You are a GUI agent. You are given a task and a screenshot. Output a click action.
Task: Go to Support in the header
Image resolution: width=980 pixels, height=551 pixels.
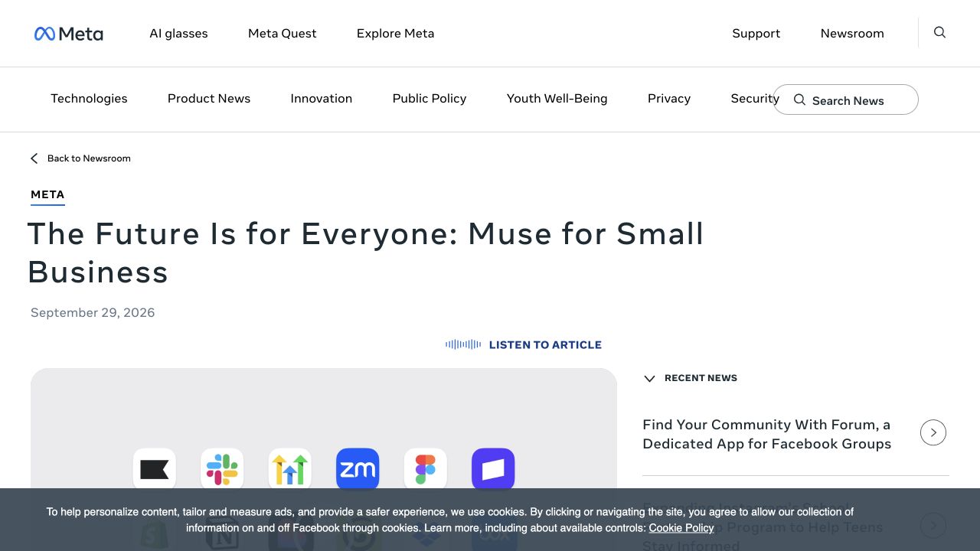click(756, 34)
